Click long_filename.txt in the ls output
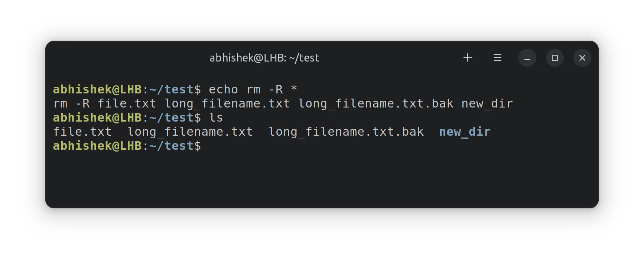Image resolution: width=644 pixels, height=258 pixels. [190, 132]
